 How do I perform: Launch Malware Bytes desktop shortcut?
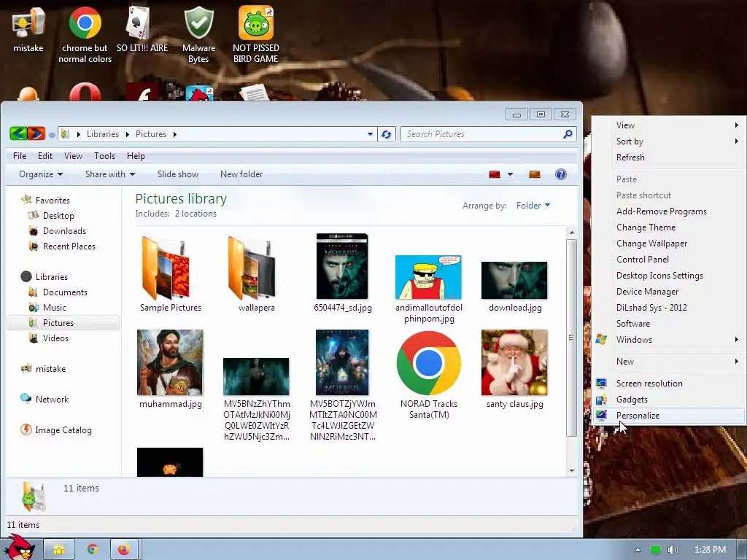click(198, 34)
